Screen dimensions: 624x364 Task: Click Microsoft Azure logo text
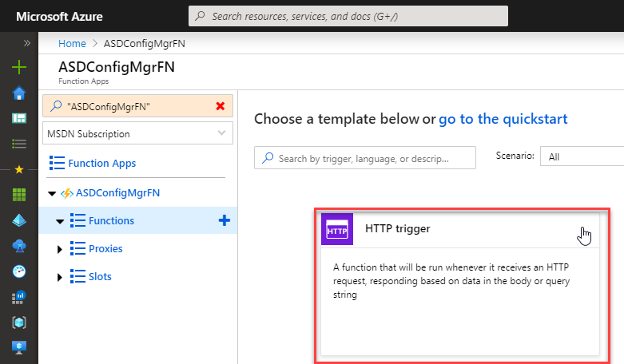click(x=59, y=17)
